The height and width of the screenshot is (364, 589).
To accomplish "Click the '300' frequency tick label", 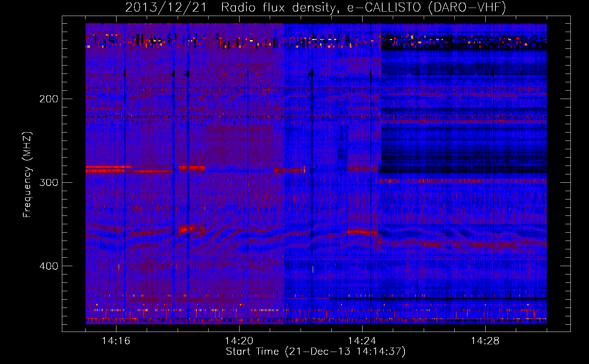I will (49, 182).
